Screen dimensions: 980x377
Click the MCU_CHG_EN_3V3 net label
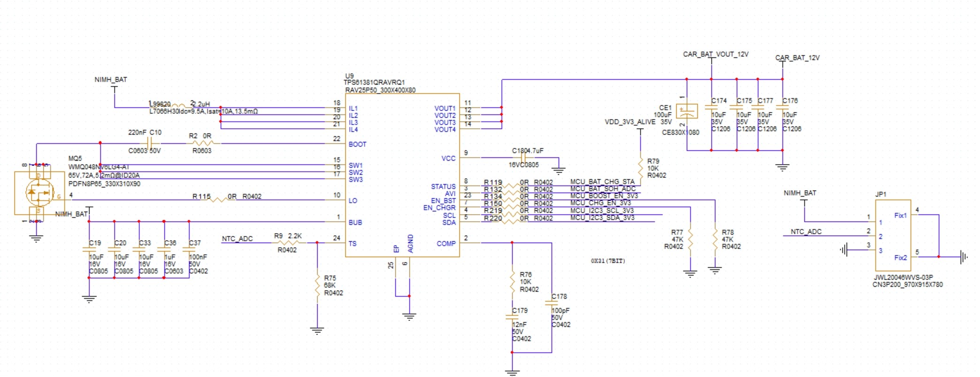pyautogui.click(x=600, y=203)
